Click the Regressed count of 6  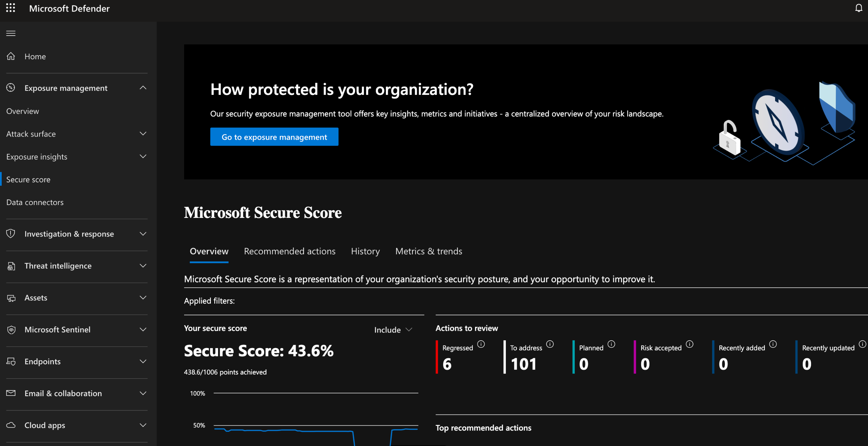pyautogui.click(x=447, y=364)
